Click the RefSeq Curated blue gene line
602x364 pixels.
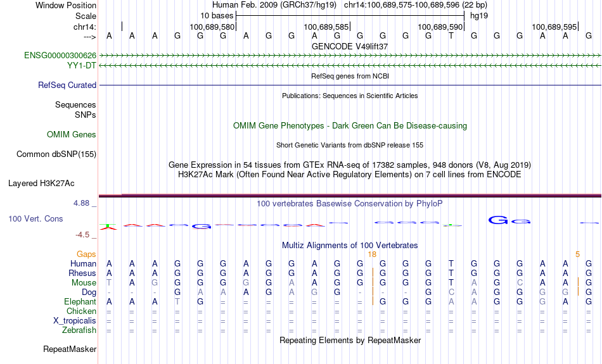coord(350,85)
